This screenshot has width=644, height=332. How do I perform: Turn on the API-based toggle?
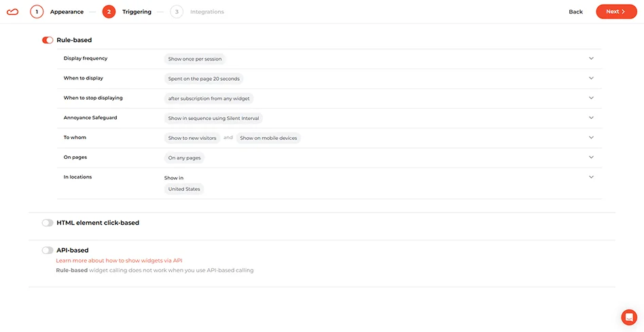click(x=48, y=251)
